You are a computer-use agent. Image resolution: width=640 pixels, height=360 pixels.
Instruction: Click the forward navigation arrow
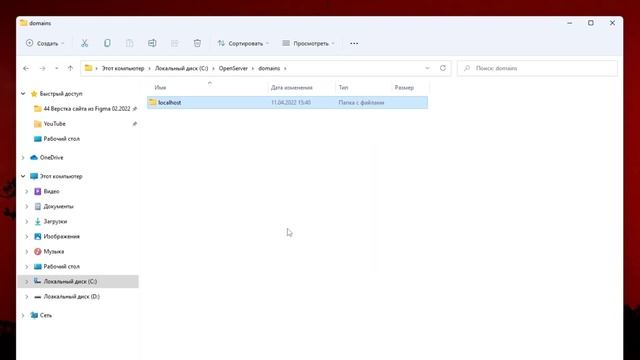[x=42, y=68]
